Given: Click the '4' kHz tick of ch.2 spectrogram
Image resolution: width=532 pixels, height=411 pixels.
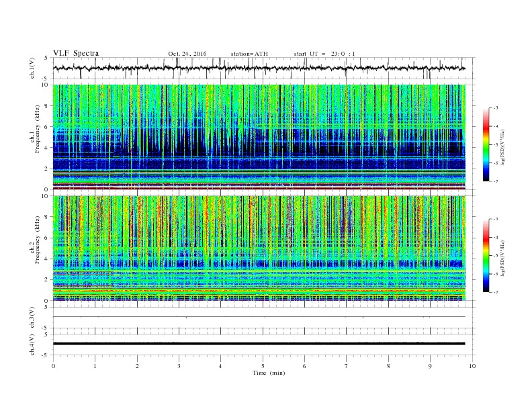Looking at the screenshot, I should pos(46,259).
